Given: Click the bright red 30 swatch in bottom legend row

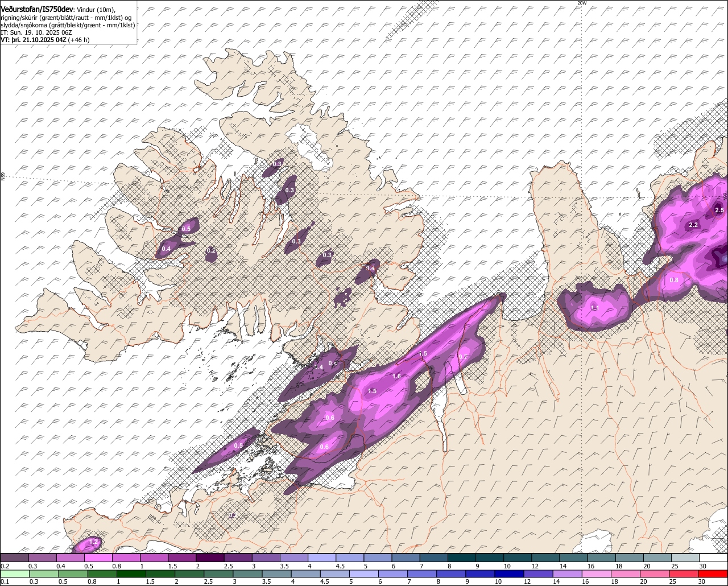Looking at the screenshot, I should pos(714,573).
